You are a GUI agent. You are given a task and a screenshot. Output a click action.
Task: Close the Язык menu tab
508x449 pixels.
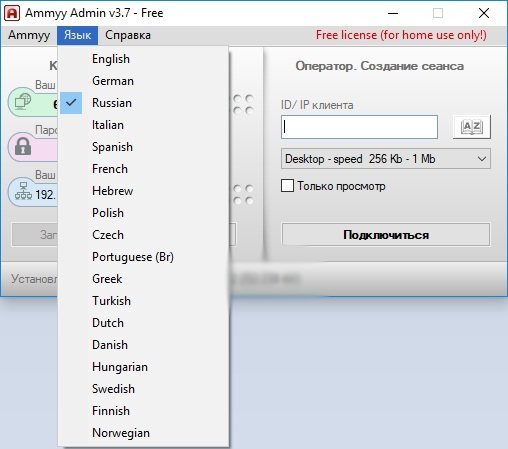click(77, 35)
